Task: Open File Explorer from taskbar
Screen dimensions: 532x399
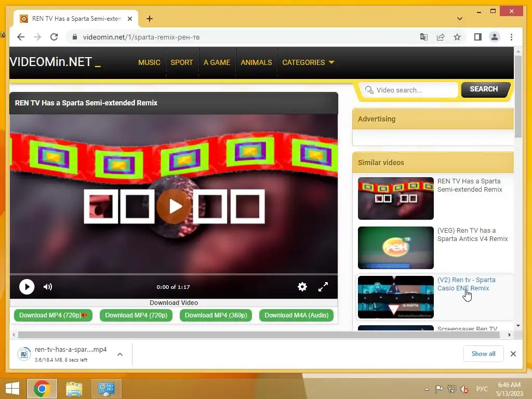Action: pos(74,389)
